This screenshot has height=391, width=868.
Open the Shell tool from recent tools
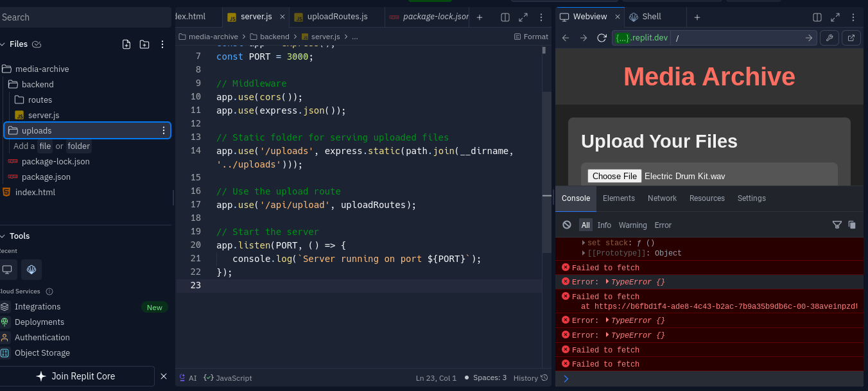31,270
